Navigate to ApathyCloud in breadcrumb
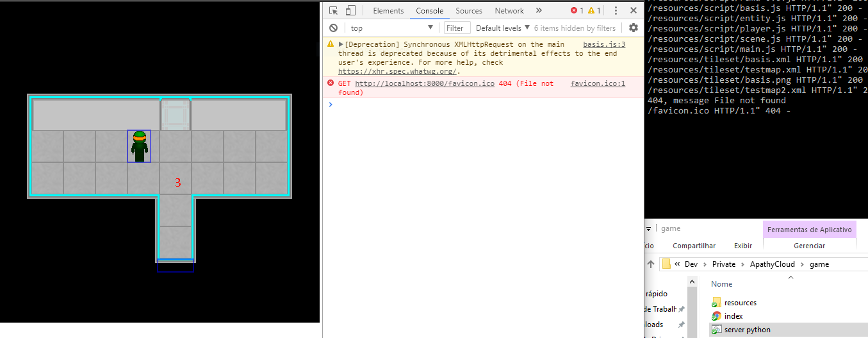The height and width of the screenshot is (338, 868). pyautogui.click(x=772, y=264)
